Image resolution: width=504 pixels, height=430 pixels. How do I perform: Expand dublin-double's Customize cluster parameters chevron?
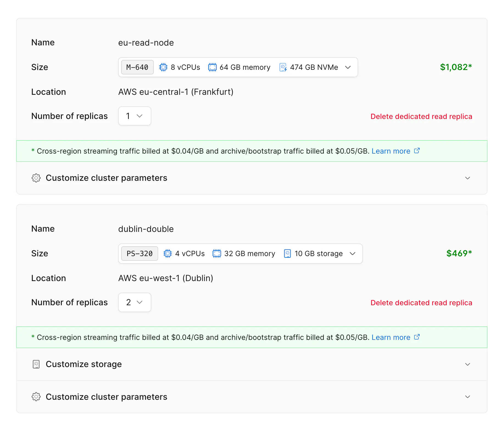pos(467,397)
